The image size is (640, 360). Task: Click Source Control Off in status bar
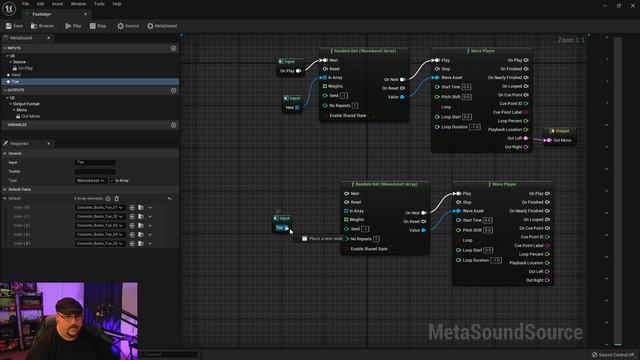pos(614,355)
